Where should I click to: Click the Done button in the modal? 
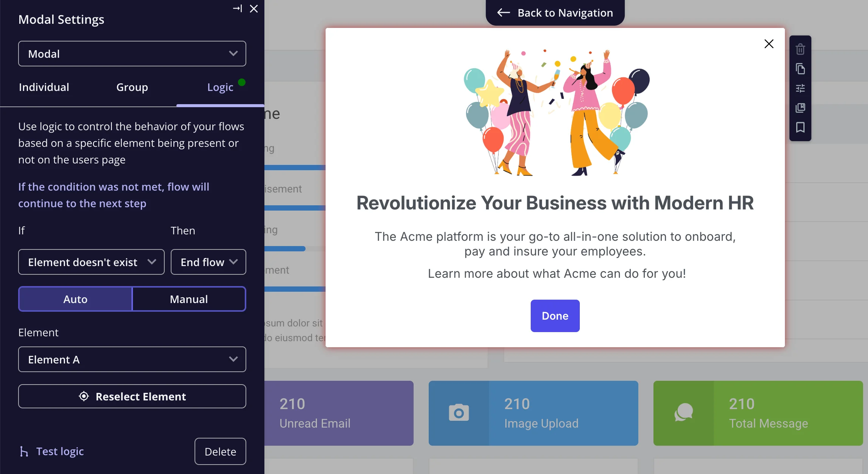[555, 316]
